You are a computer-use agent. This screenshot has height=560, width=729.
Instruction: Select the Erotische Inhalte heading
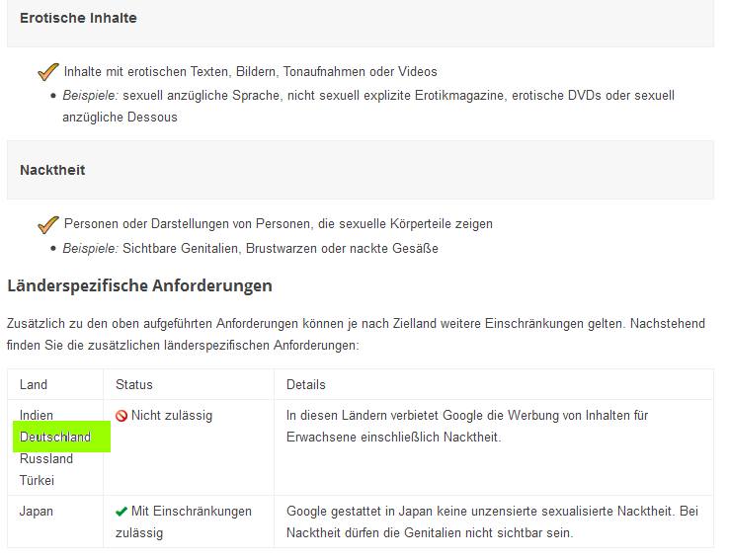[78, 18]
